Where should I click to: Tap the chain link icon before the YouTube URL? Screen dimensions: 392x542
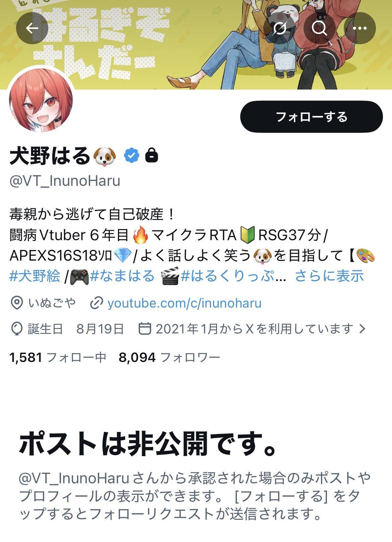[x=96, y=303]
